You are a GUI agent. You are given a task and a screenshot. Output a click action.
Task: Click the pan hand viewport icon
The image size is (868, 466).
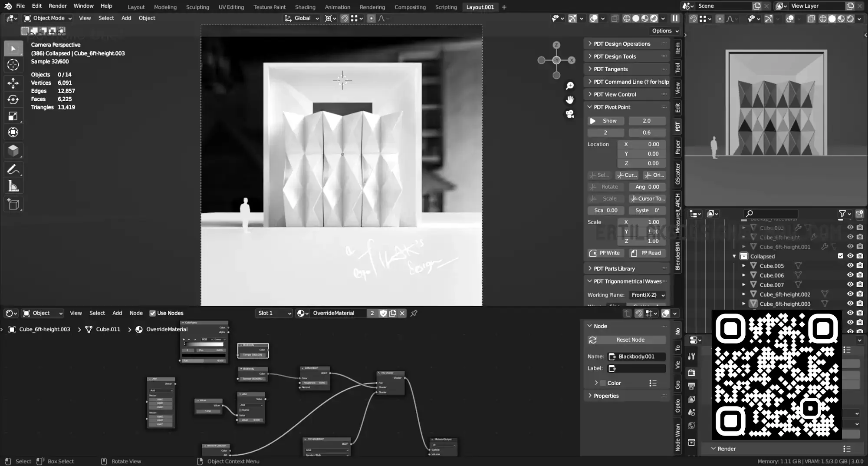pyautogui.click(x=570, y=100)
